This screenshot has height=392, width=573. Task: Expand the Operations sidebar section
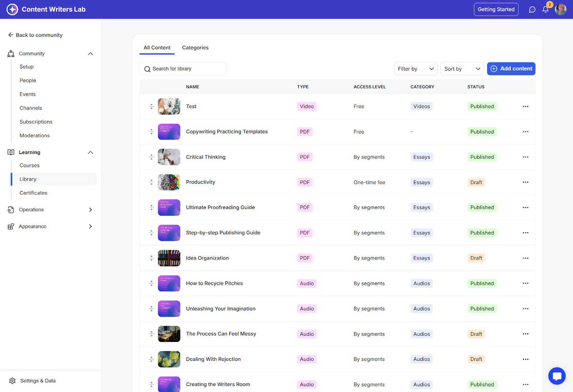coord(91,210)
